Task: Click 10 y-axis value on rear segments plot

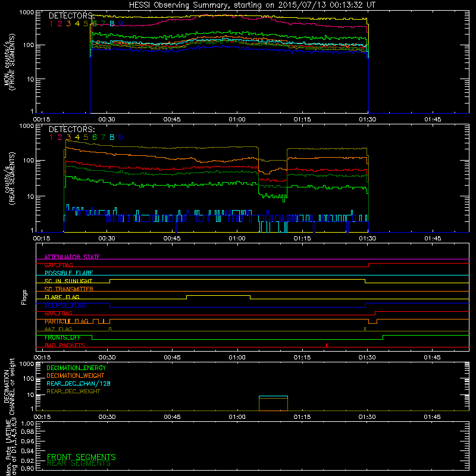Action: click(30, 196)
